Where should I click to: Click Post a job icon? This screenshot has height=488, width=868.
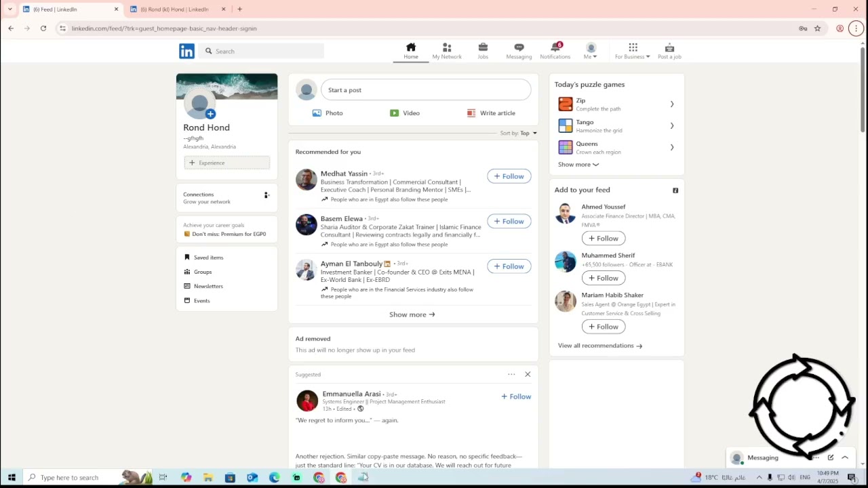point(669,51)
